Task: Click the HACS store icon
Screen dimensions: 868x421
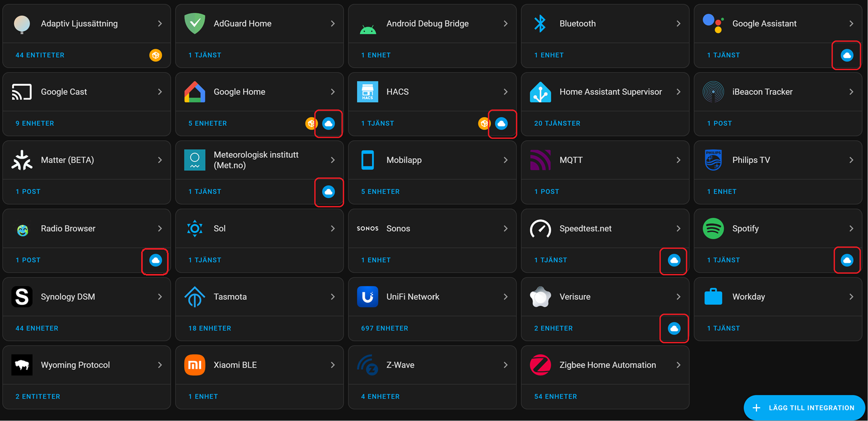Action: pyautogui.click(x=367, y=92)
